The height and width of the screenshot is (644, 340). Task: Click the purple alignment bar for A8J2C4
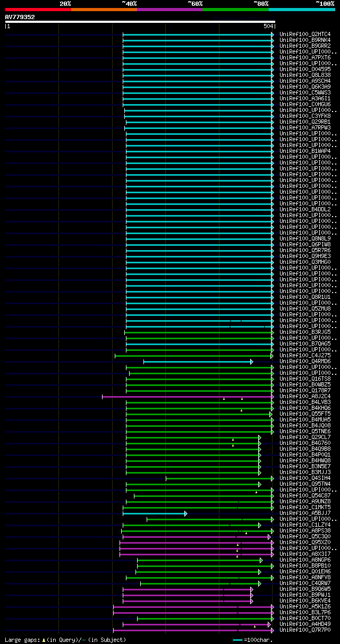pos(188,397)
